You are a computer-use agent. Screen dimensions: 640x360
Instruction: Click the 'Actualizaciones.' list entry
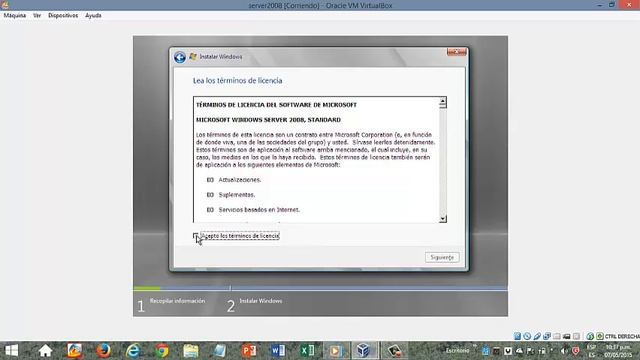[240, 180]
